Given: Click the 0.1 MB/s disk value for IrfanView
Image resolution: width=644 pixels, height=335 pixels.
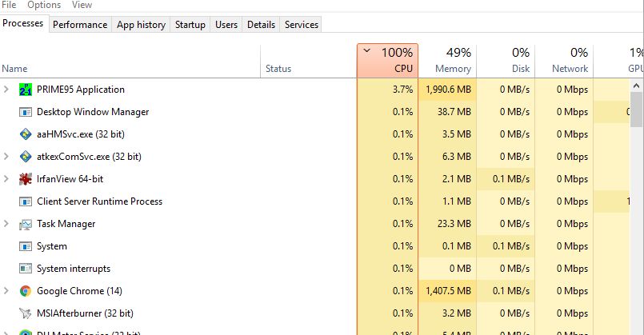Looking at the screenshot, I should pos(511,179).
